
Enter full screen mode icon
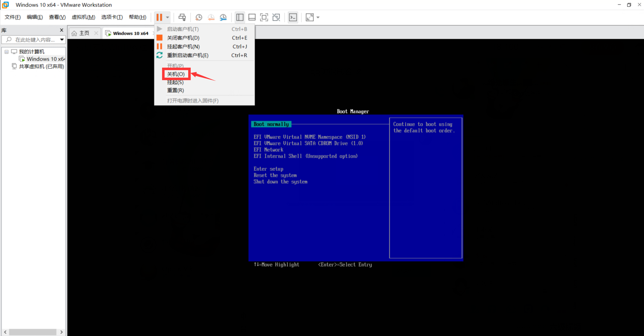point(264,17)
